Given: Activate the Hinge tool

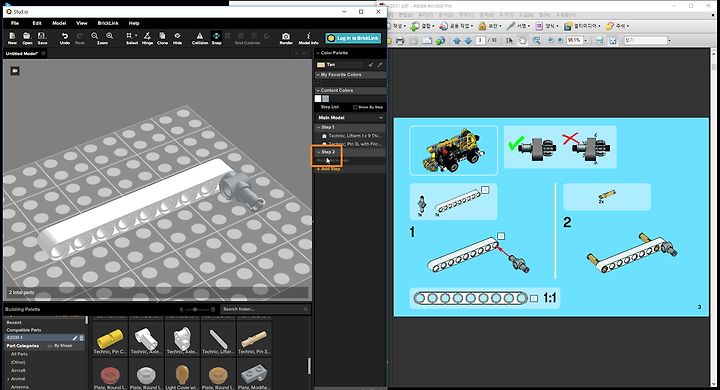Looking at the screenshot, I should coord(147,38).
